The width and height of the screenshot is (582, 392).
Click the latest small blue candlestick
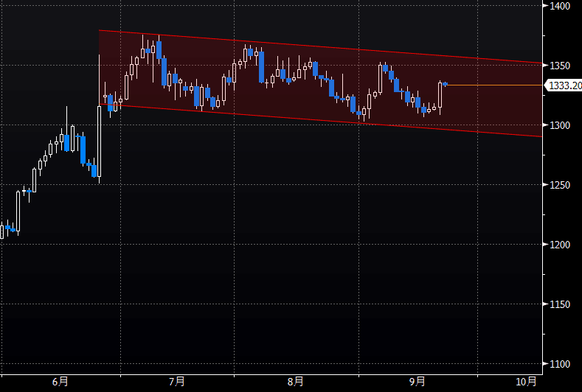(x=446, y=84)
